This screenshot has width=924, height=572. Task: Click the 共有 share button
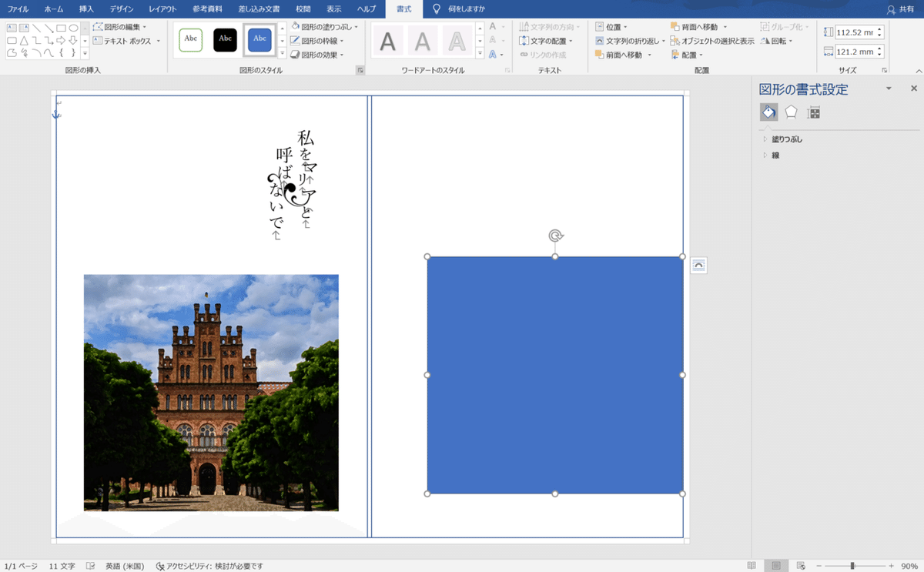(901, 9)
